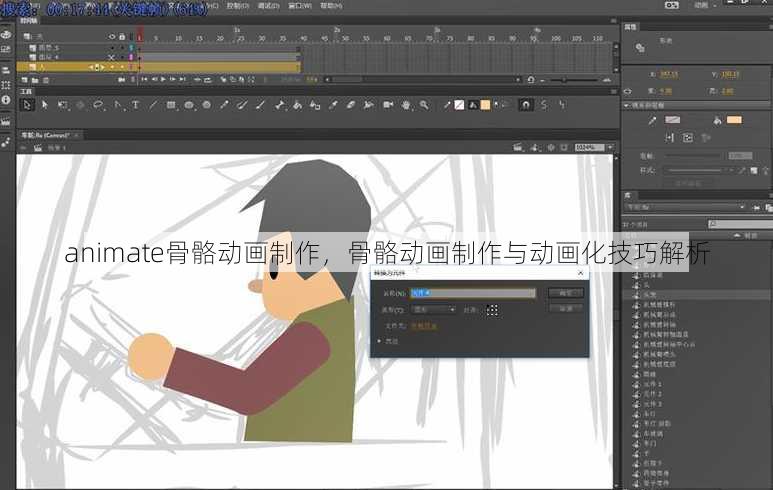Toggle lock all layers padlock header
The image size is (773, 490).
click(x=122, y=37)
